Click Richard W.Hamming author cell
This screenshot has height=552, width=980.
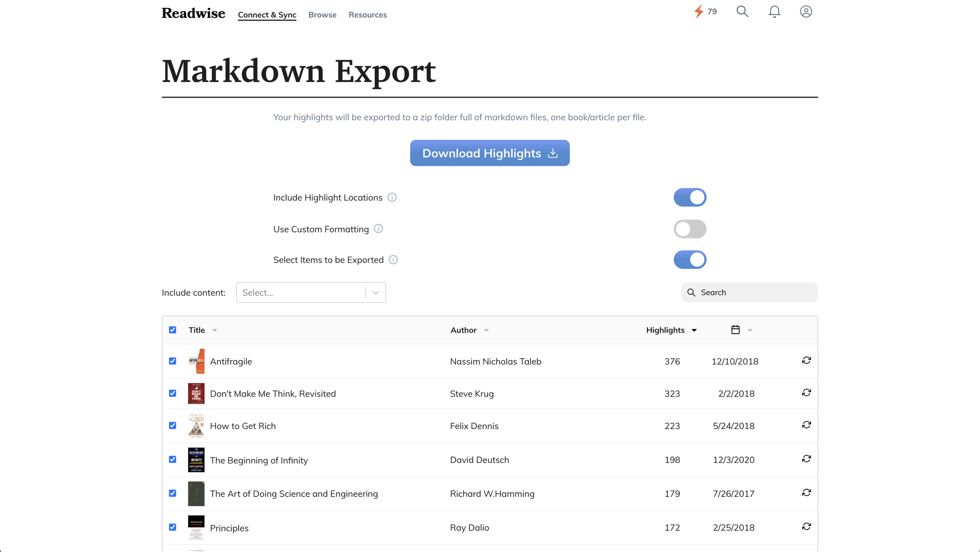pos(492,494)
